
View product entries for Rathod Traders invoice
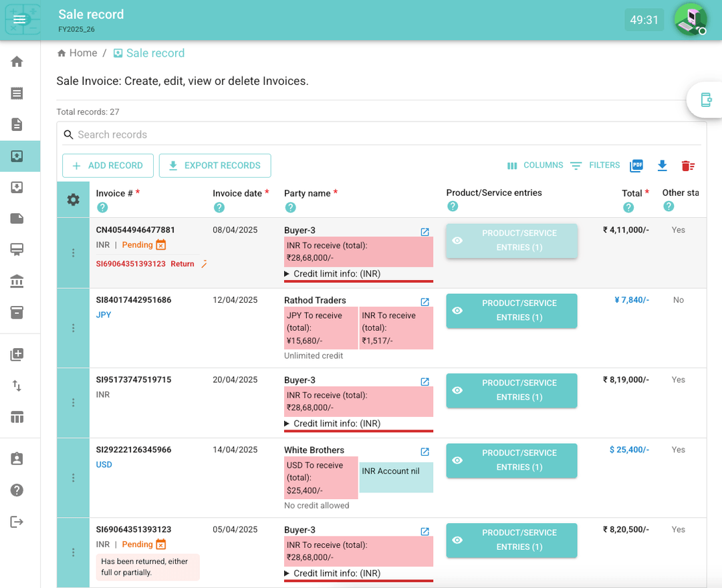pyautogui.click(x=511, y=311)
